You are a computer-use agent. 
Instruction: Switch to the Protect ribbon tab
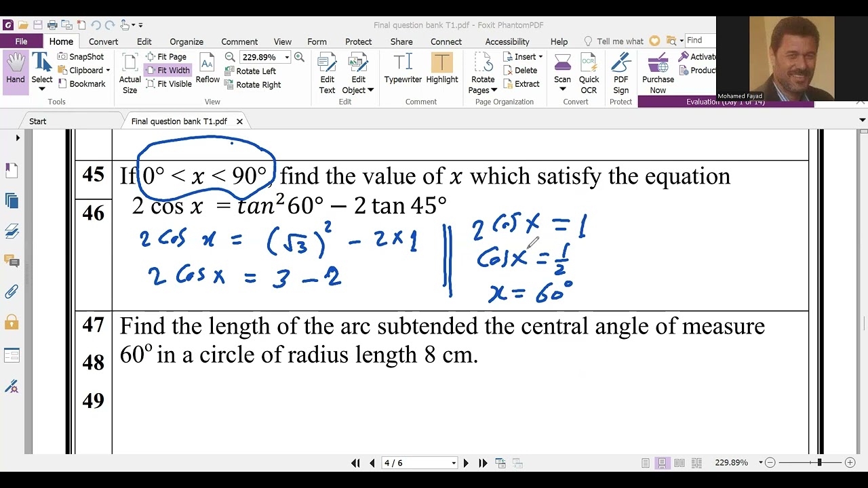click(358, 41)
